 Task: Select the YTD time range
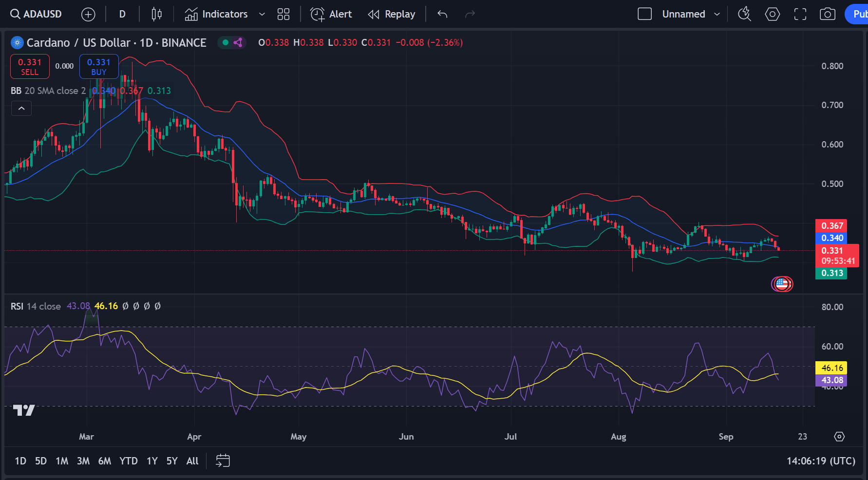(x=129, y=461)
